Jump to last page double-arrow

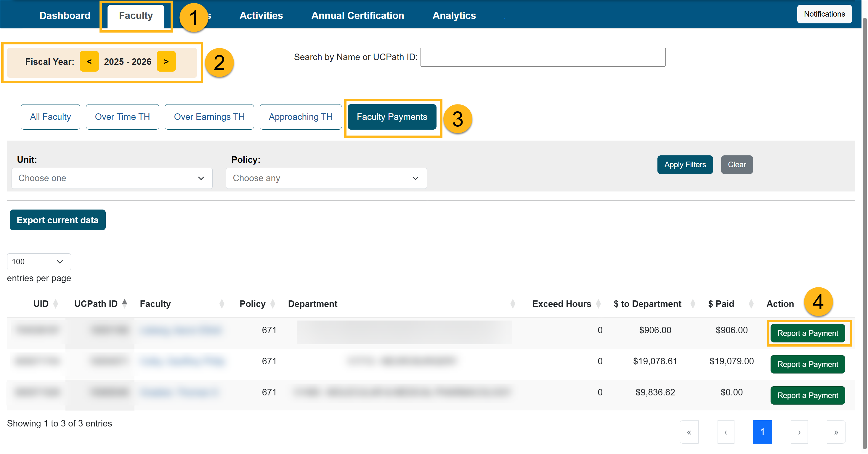pyautogui.click(x=836, y=432)
